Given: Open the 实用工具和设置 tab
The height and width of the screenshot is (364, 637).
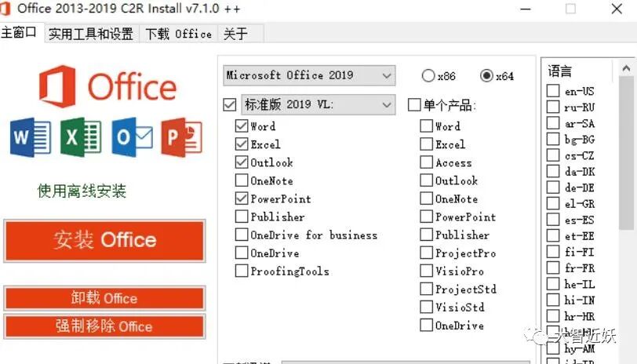Looking at the screenshot, I should (91, 34).
